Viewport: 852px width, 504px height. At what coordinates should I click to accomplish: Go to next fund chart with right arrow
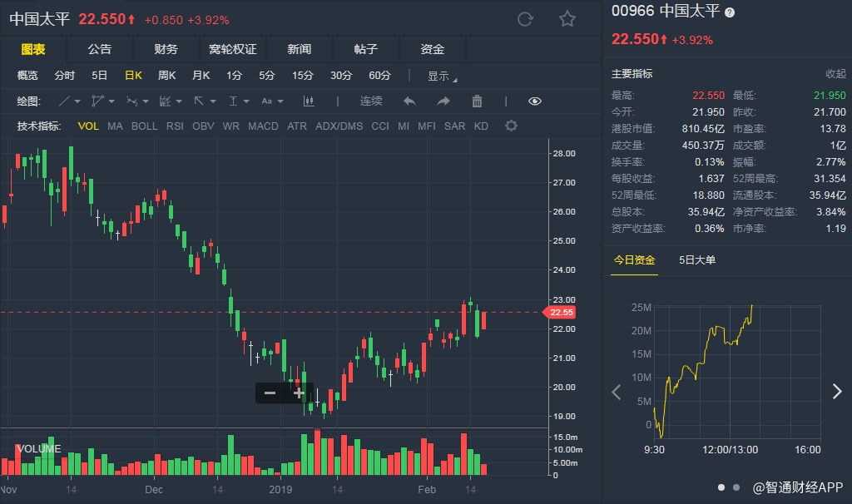(837, 392)
